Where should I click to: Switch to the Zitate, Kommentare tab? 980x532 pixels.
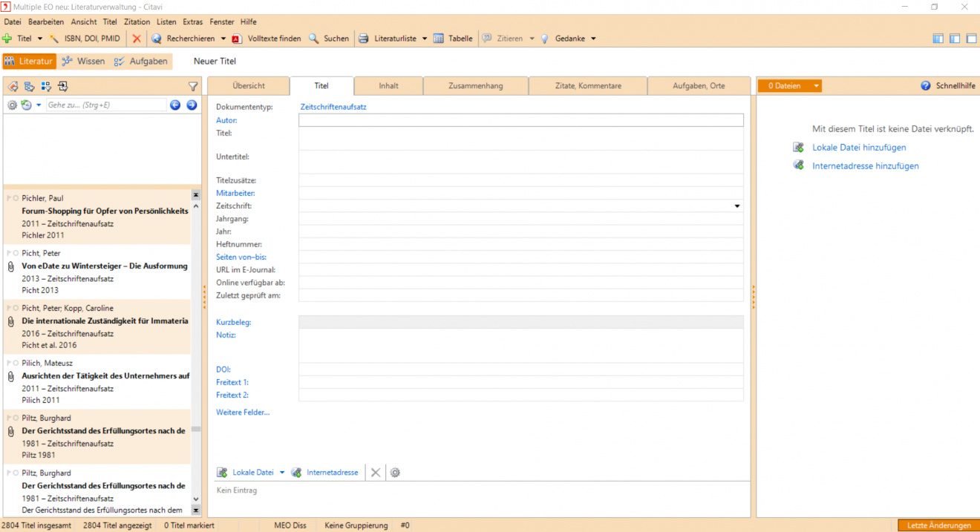pyautogui.click(x=587, y=86)
